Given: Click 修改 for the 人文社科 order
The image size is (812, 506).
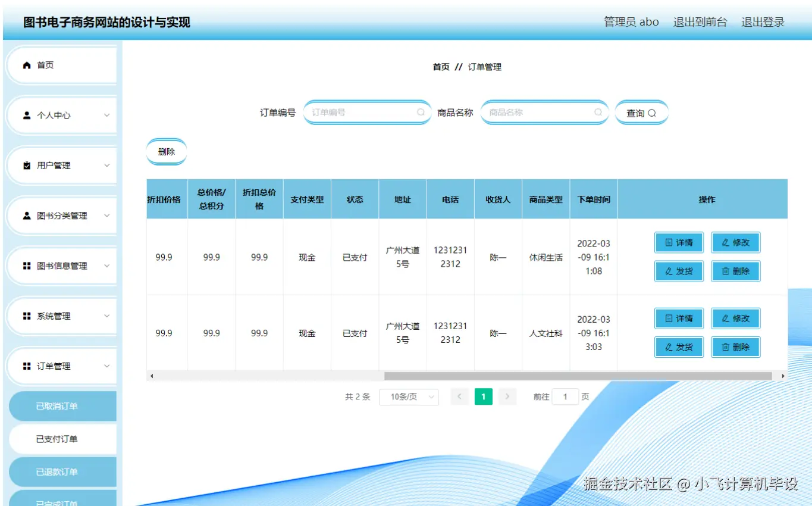Looking at the screenshot, I should point(736,318).
